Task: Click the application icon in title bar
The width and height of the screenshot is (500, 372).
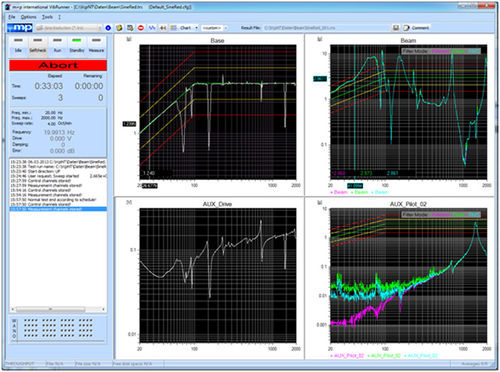Action: coord(8,7)
